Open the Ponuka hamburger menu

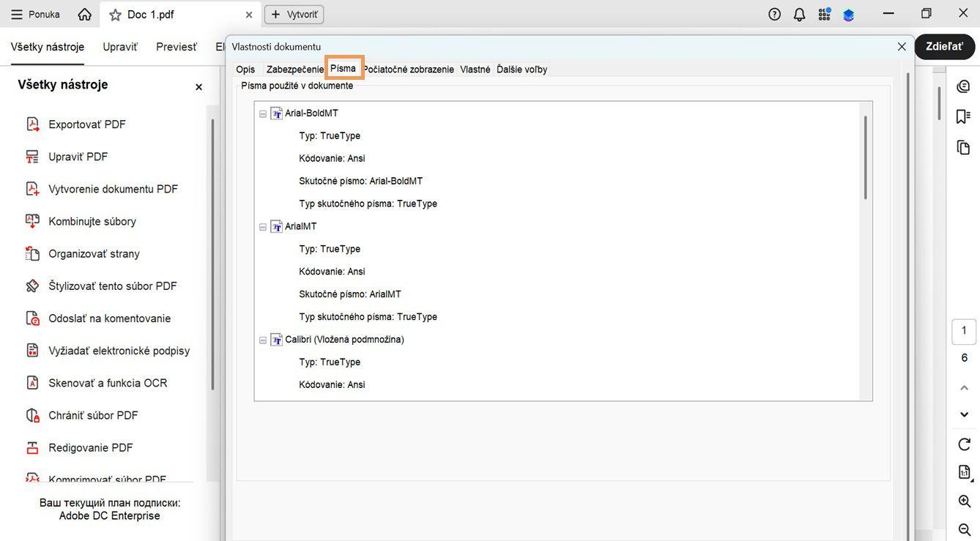click(x=35, y=15)
